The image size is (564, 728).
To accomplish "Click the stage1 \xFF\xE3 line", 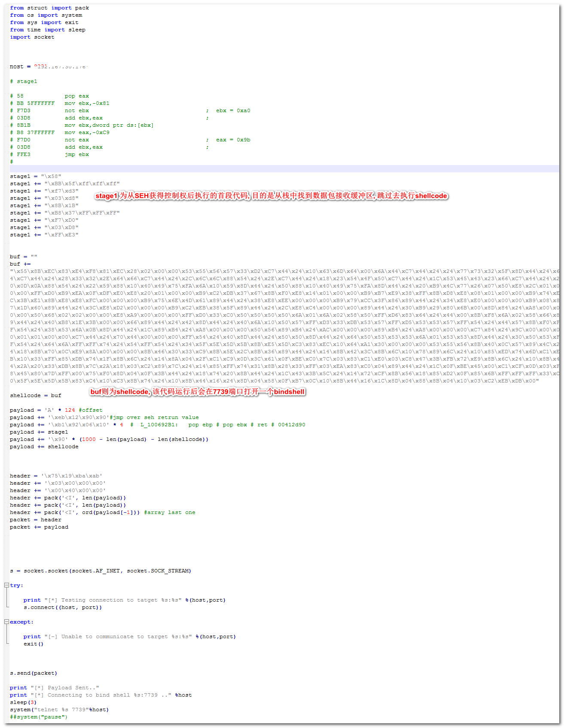I will [x=44, y=235].
